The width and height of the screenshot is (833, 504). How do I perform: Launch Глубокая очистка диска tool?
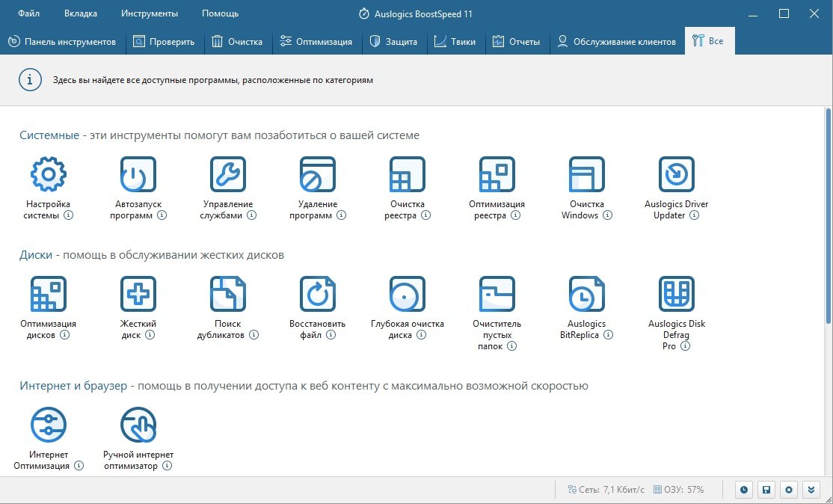coord(408,294)
